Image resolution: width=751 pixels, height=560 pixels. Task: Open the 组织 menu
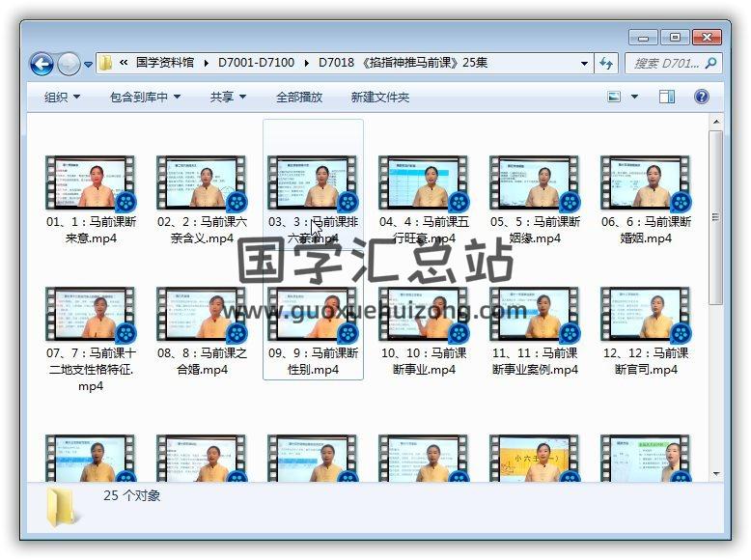[63, 98]
